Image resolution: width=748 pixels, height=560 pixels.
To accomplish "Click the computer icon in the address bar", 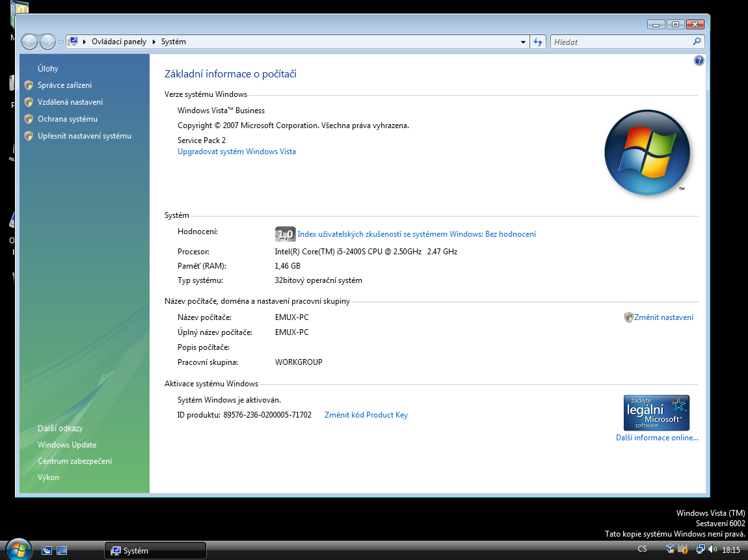I will tap(73, 42).
